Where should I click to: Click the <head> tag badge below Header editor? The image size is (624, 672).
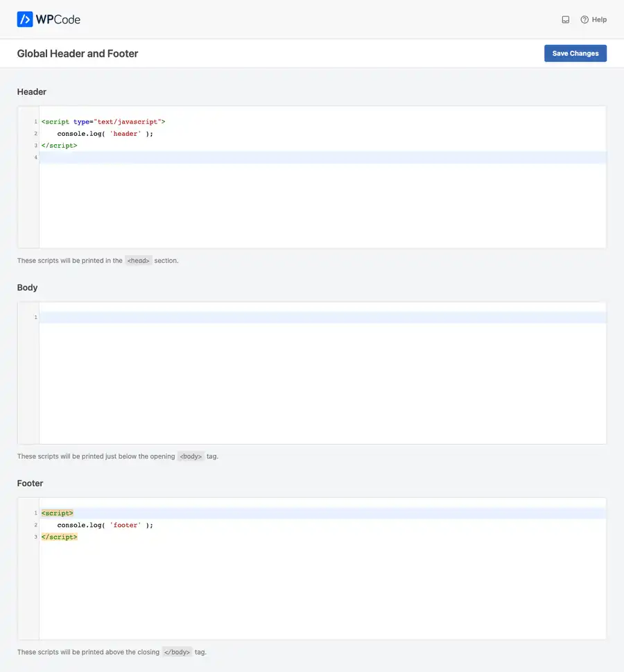[138, 260]
